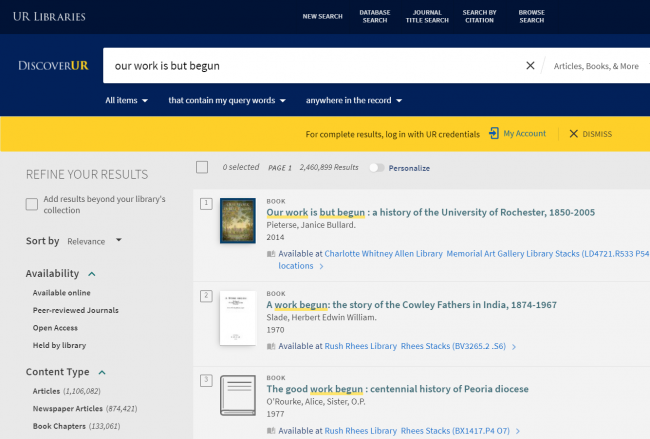The image size is (650, 439).
Task: Click the login icon beside My Account
Action: coord(493,133)
